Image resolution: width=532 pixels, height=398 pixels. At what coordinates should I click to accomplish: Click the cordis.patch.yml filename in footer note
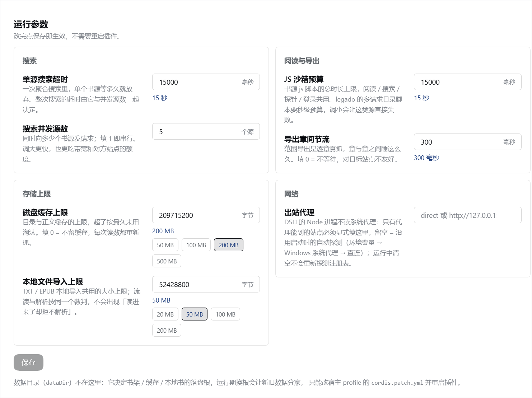397,383
